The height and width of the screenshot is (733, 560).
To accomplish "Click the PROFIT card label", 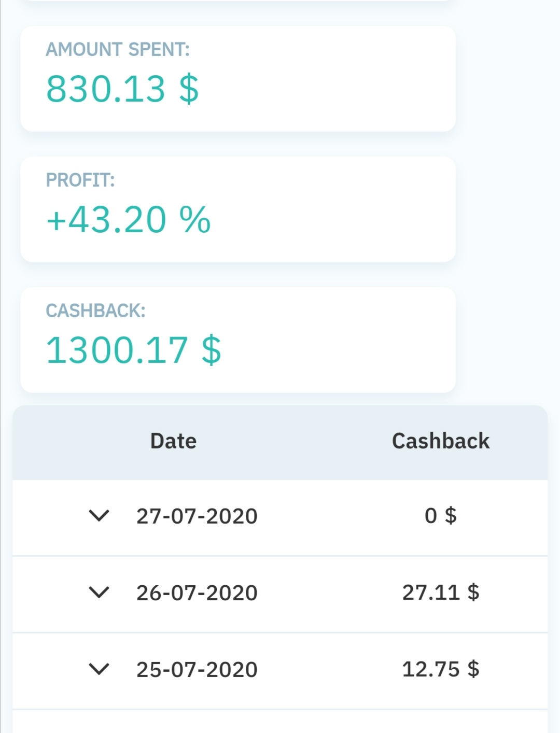I will pyautogui.click(x=80, y=180).
